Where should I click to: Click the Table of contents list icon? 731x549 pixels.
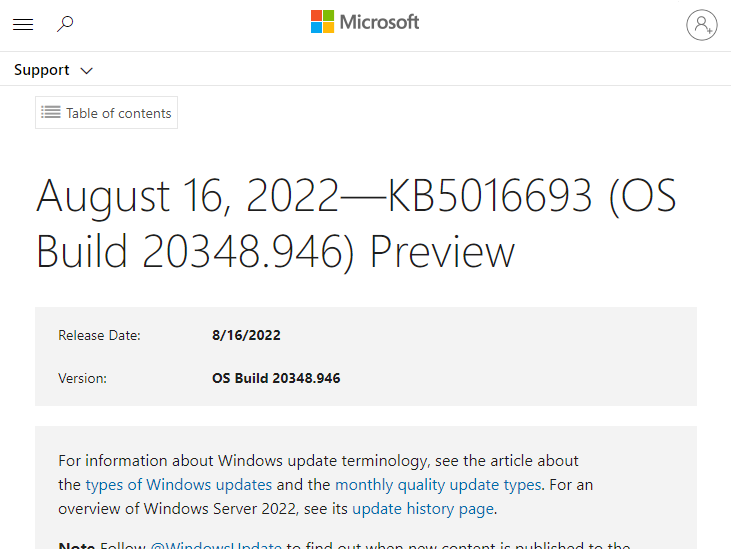[51, 113]
